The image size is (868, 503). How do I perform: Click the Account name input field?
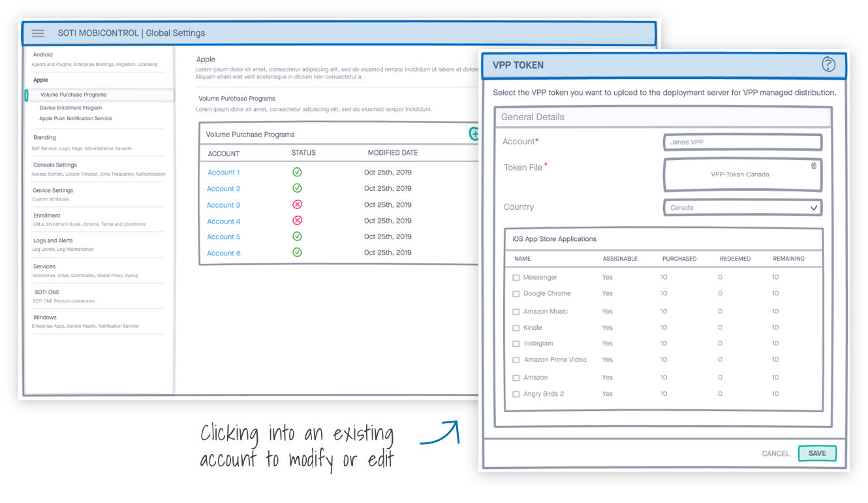pyautogui.click(x=742, y=142)
